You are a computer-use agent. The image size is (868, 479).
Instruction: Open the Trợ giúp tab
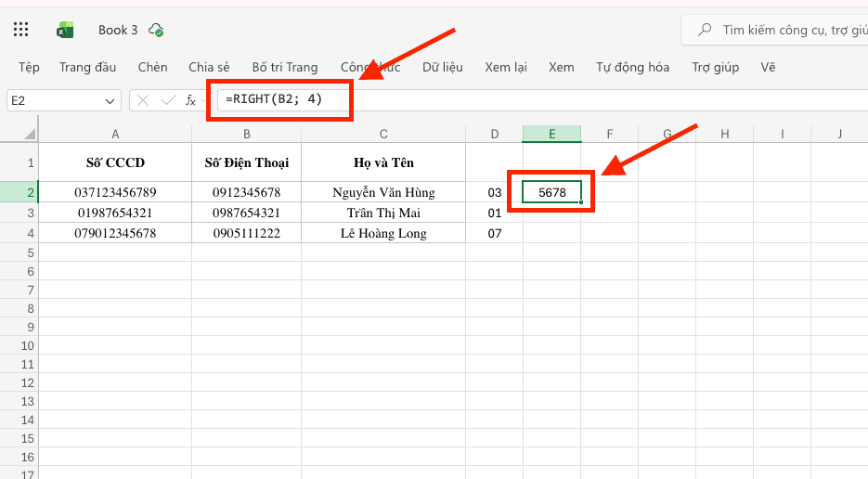tap(715, 68)
